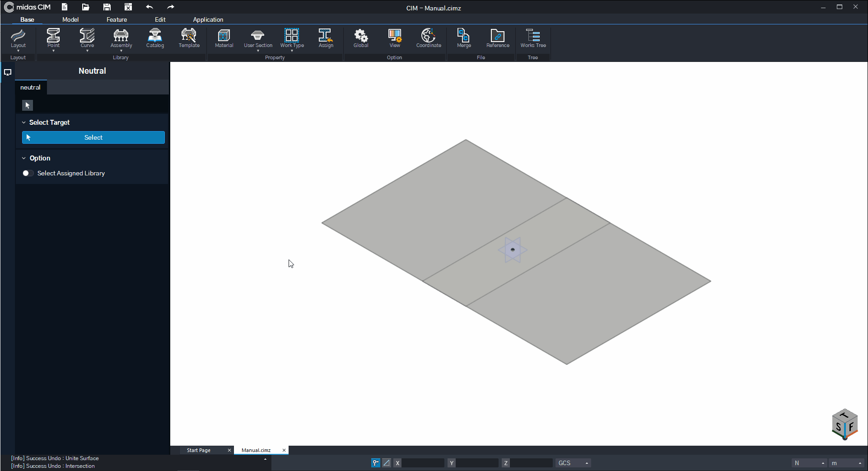Open the Work Type dropdown arrow
The image size is (868, 471).
tap(292, 51)
